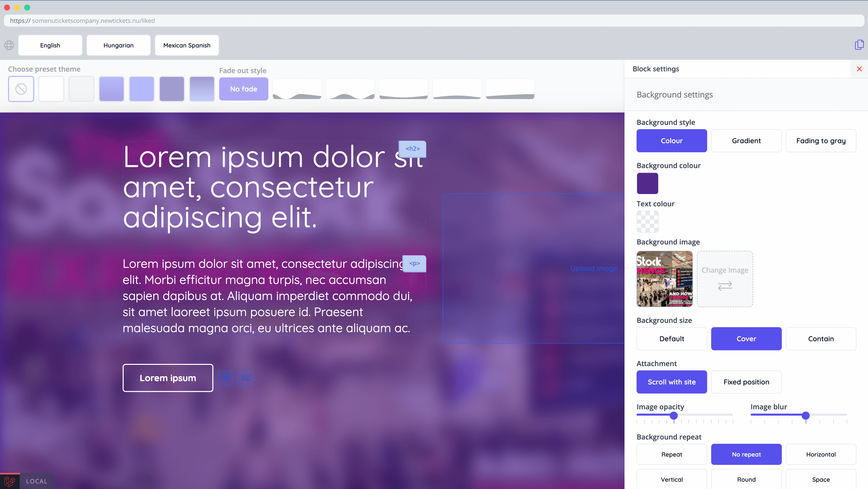This screenshot has height=489, width=868.
Task: Set background repeat to Horizontal
Action: (x=821, y=454)
